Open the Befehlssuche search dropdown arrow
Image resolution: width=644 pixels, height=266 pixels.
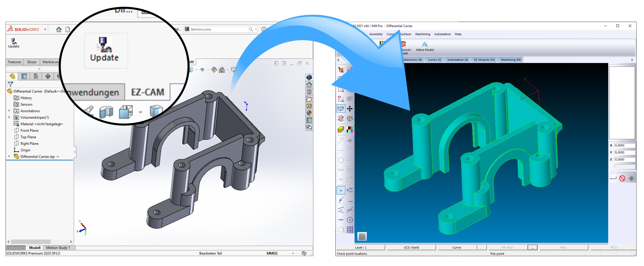[256, 29]
